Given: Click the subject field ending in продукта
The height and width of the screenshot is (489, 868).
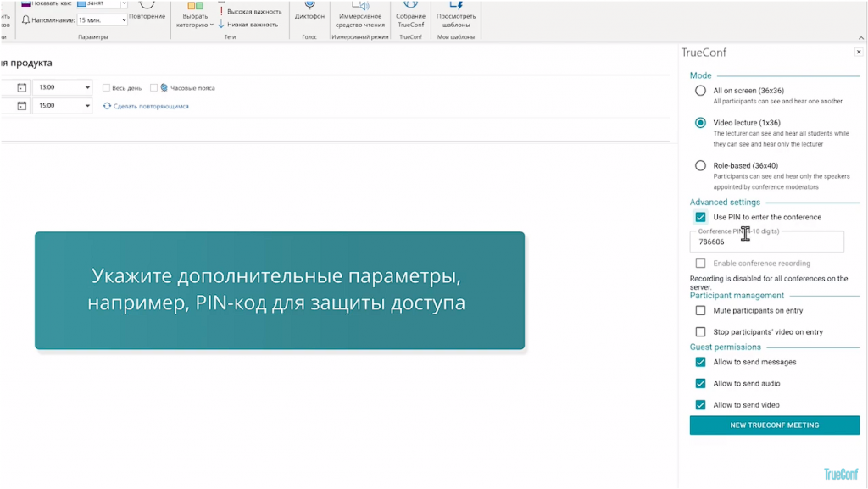Looking at the screenshot, I should [x=335, y=63].
